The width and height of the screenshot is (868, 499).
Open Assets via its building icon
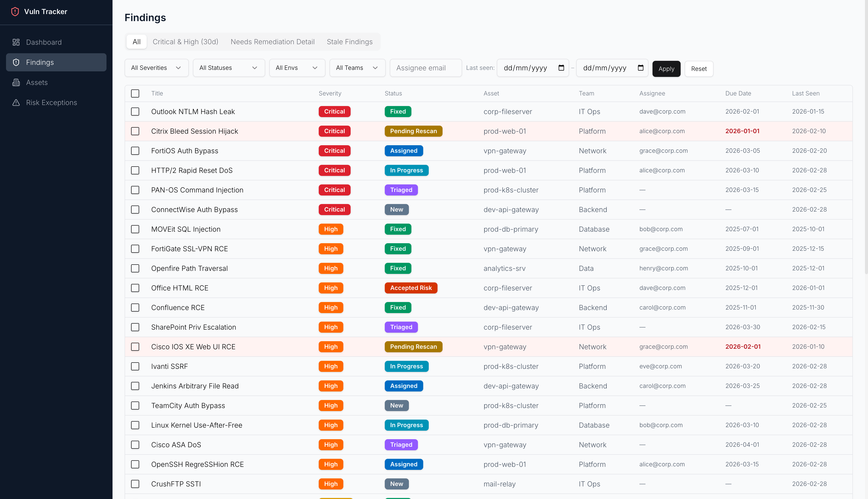(x=16, y=82)
